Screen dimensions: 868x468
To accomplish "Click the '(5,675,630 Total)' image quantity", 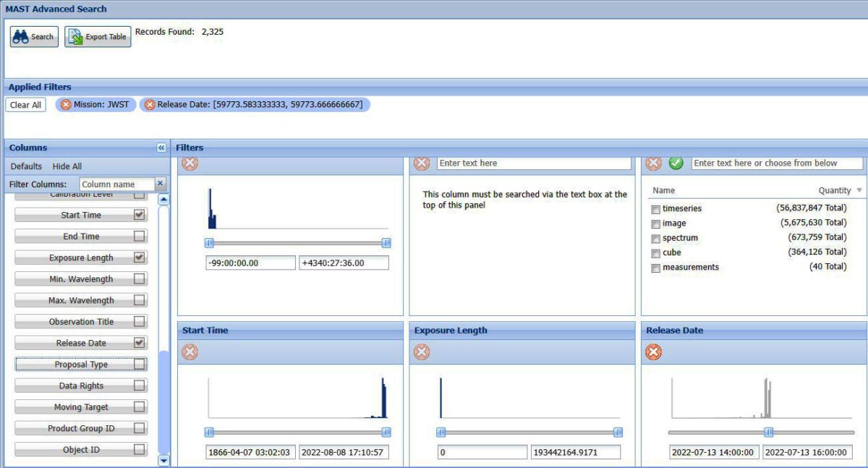I will click(814, 224).
